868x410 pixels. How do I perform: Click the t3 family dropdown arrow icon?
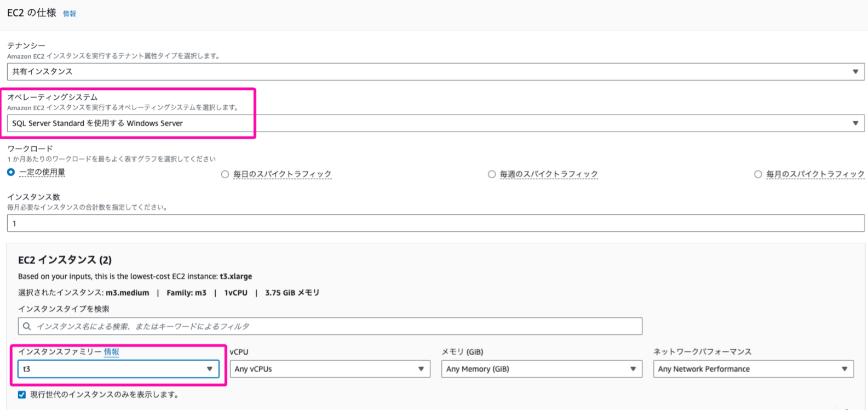click(x=210, y=369)
